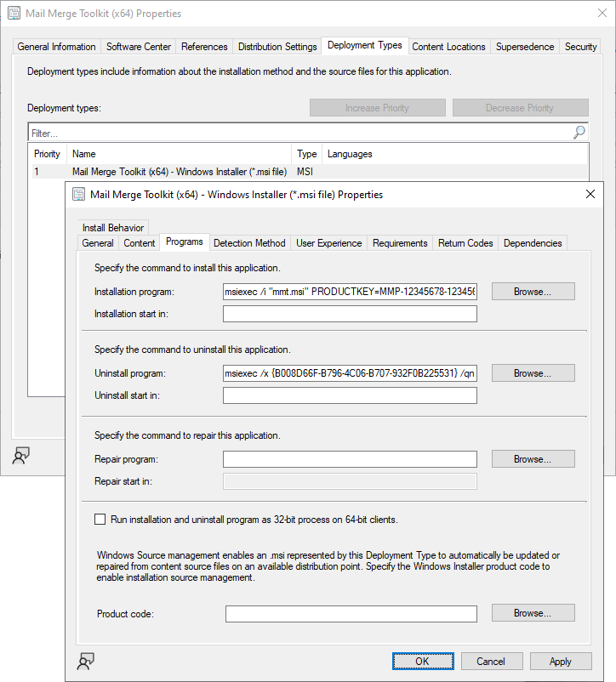Open the Content Locations tab

pos(448,47)
